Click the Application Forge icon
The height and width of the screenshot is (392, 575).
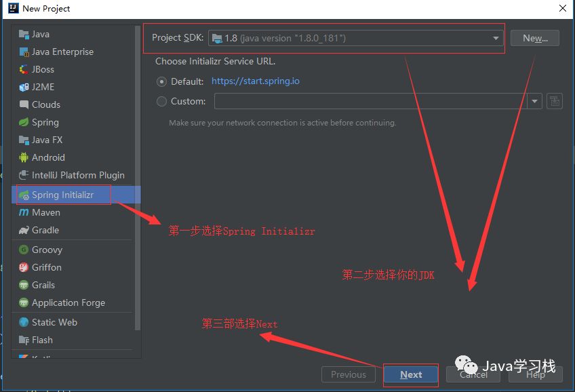point(24,303)
